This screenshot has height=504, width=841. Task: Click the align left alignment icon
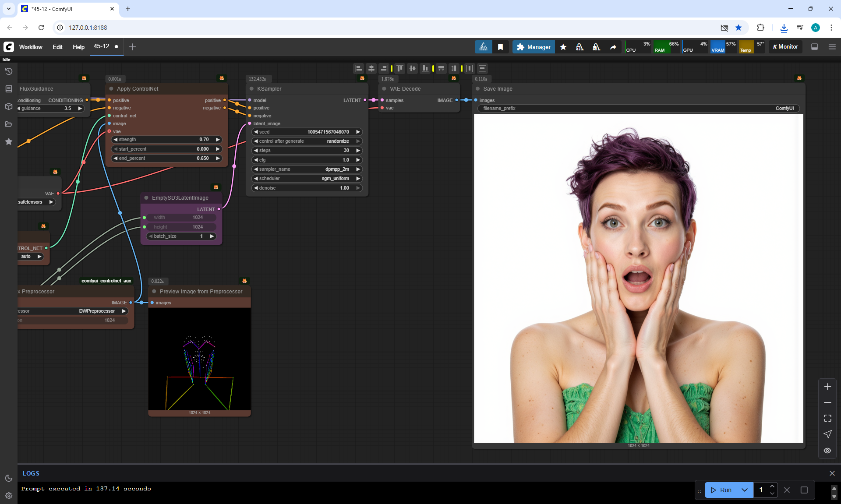click(359, 68)
